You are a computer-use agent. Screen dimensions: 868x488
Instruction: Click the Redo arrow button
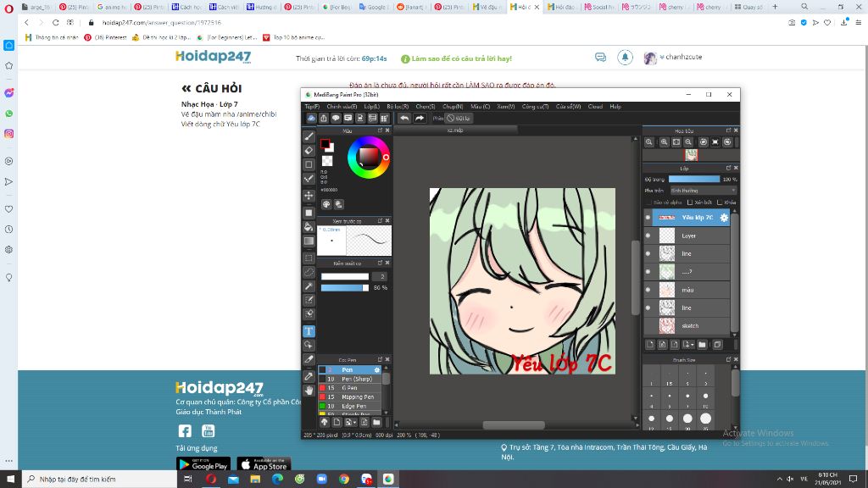[420, 118]
